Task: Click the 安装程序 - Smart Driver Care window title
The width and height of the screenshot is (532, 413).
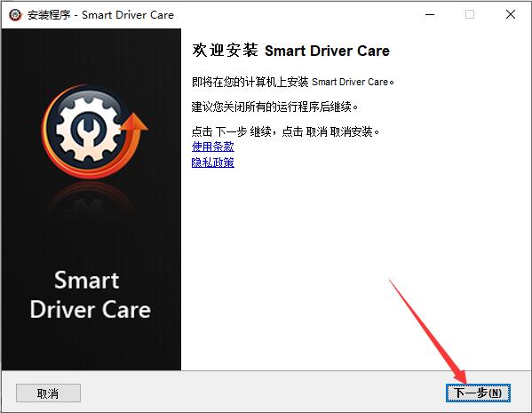Action: point(100,15)
